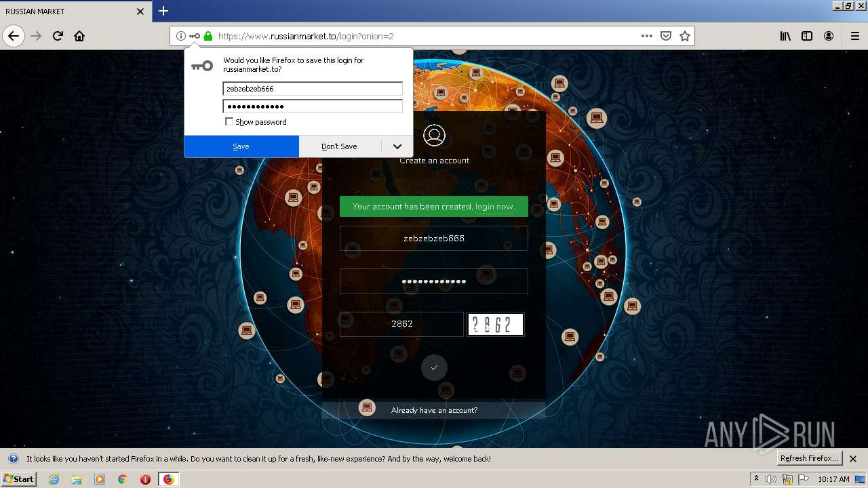Image resolution: width=868 pixels, height=488 pixels.
Task: Reload the current page
Action: (58, 36)
